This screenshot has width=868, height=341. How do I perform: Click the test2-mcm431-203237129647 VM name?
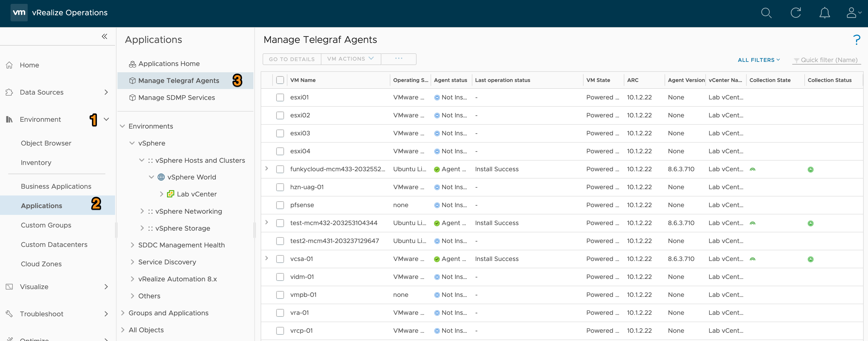(334, 241)
